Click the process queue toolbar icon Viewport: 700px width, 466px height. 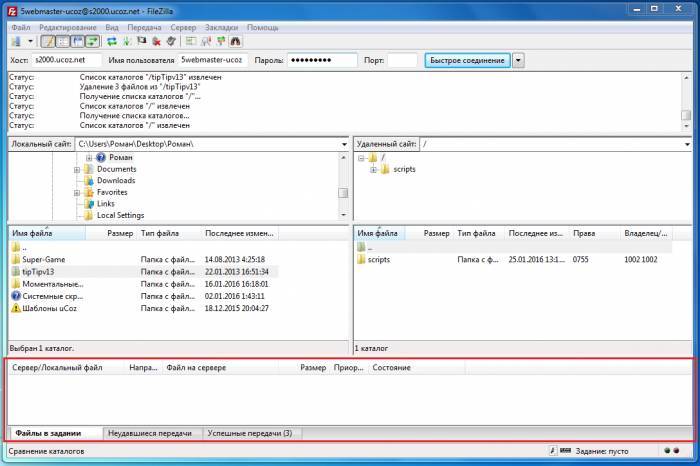127,42
